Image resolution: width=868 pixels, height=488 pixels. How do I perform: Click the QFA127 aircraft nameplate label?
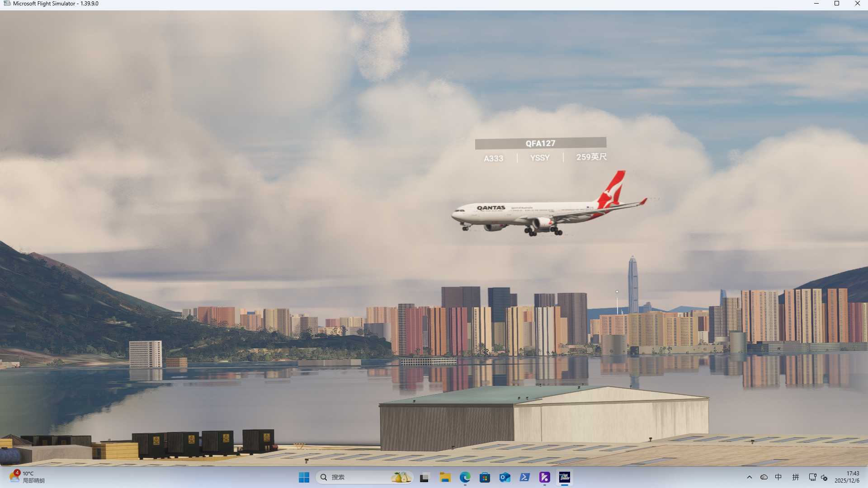click(x=540, y=143)
